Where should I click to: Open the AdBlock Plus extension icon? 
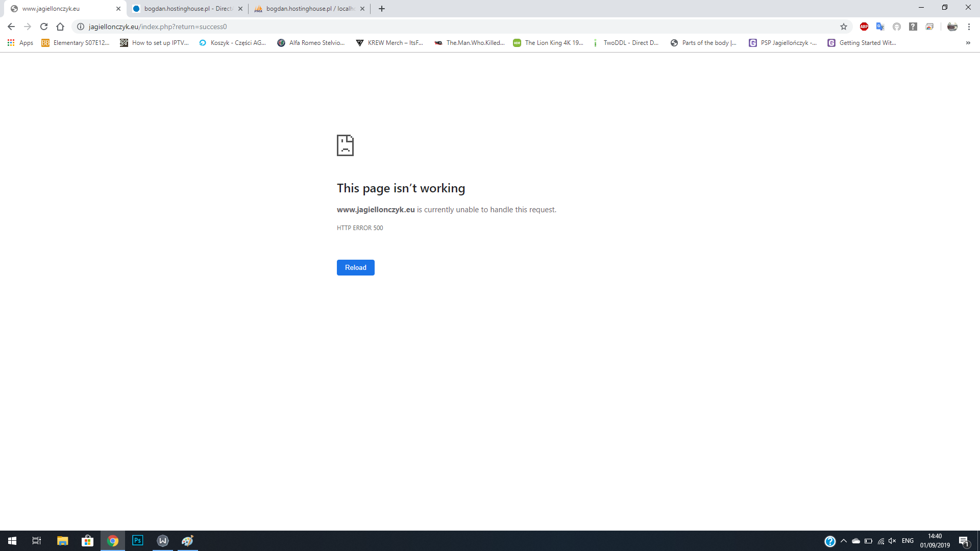pyautogui.click(x=864, y=27)
